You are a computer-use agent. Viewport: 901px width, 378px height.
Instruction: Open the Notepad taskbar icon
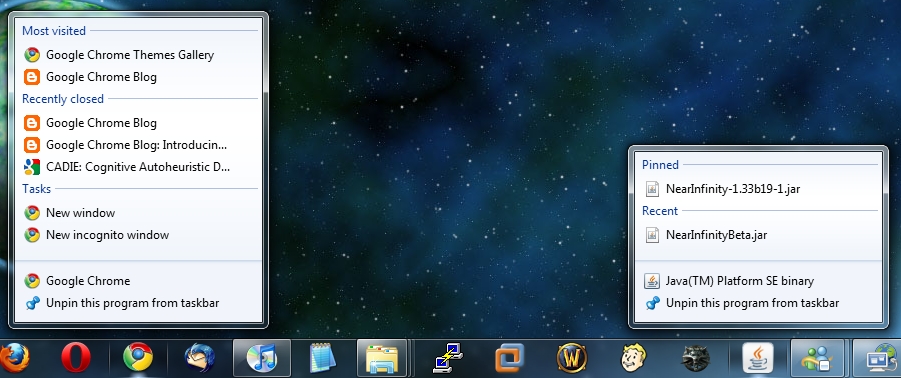click(324, 358)
